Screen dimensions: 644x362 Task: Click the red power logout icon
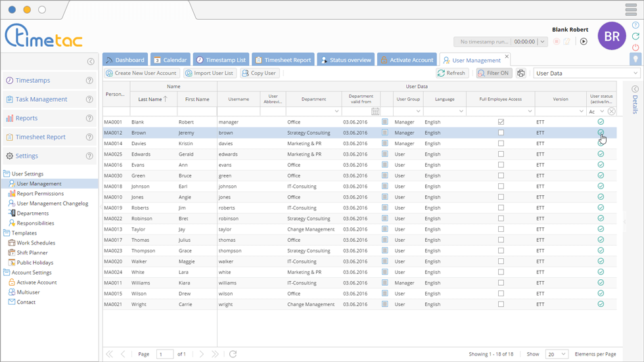635,47
